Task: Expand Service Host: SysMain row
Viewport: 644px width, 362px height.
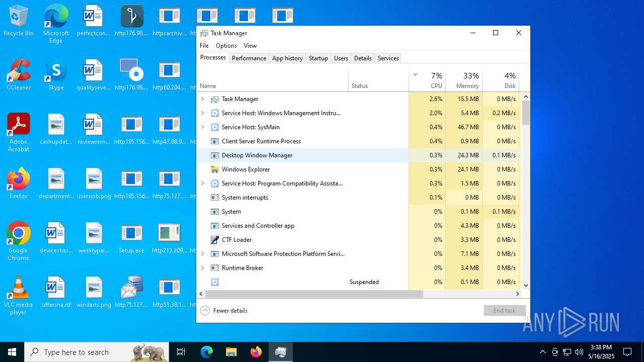Action: point(203,127)
